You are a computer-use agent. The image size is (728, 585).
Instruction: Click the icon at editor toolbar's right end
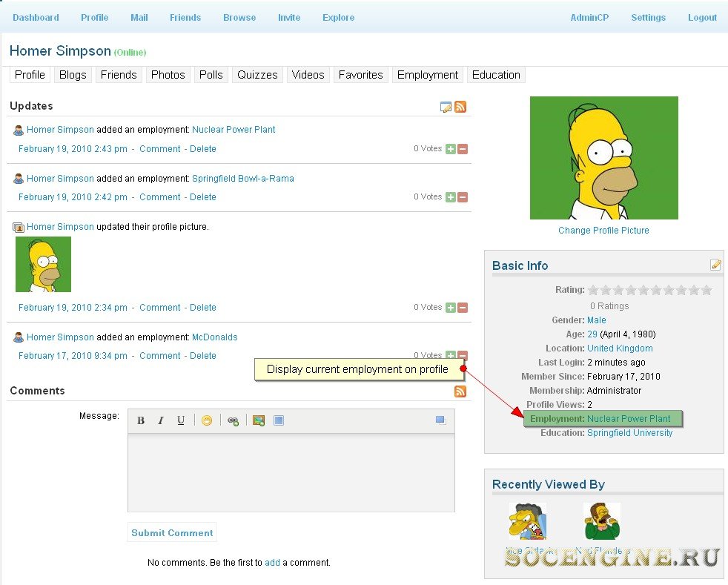coord(440,420)
